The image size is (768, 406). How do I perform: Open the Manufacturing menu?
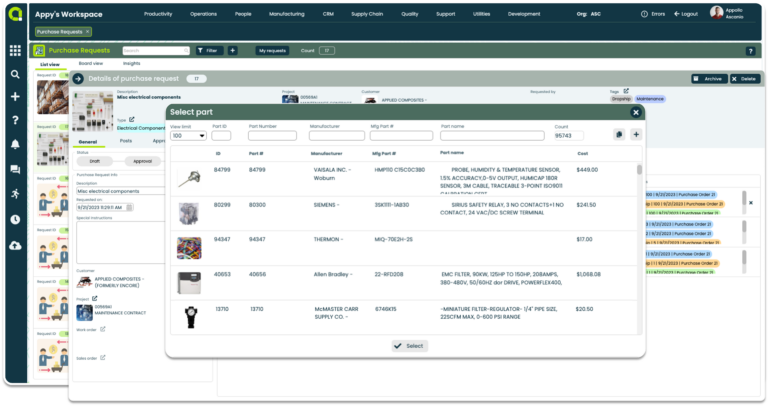[x=287, y=14]
